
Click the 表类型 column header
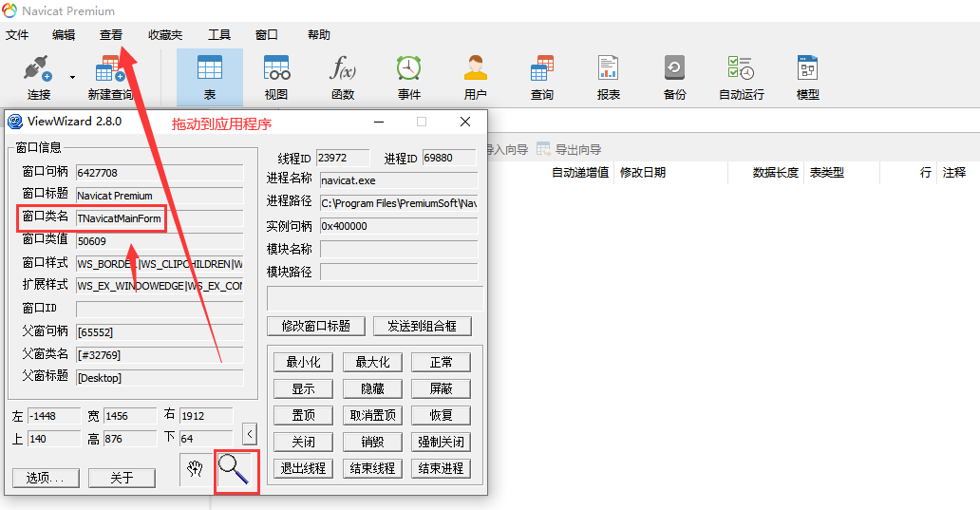827,173
